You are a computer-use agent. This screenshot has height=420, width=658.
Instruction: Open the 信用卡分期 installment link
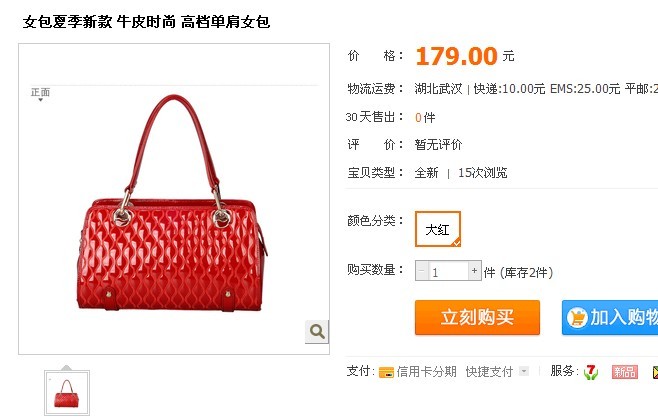tap(426, 372)
